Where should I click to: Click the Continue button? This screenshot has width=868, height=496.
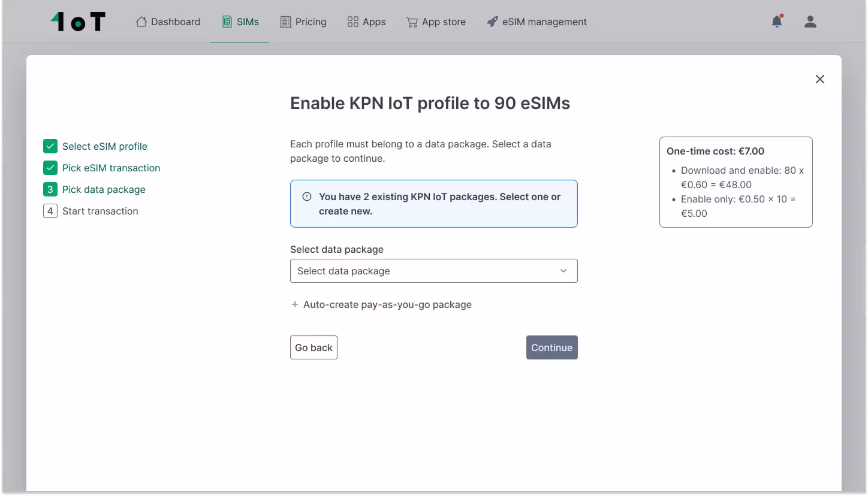click(x=552, y=347)
